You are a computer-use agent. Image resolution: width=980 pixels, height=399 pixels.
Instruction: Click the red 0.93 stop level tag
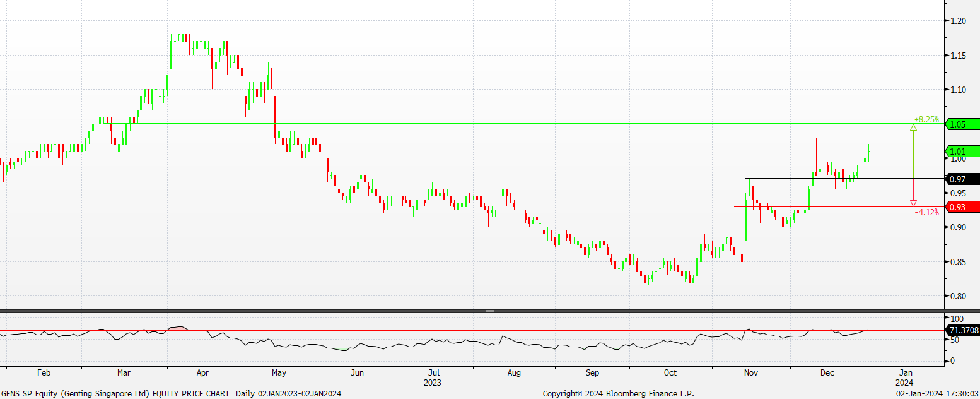tap(962, 207)
